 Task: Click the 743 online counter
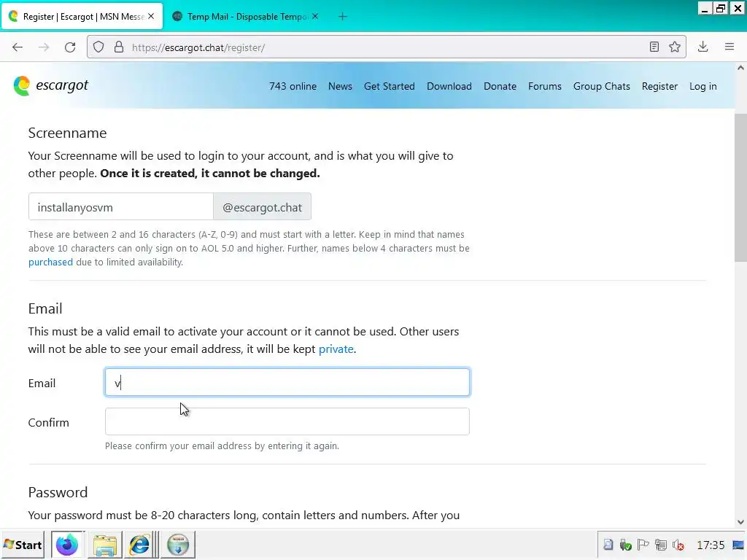[293, 86]
